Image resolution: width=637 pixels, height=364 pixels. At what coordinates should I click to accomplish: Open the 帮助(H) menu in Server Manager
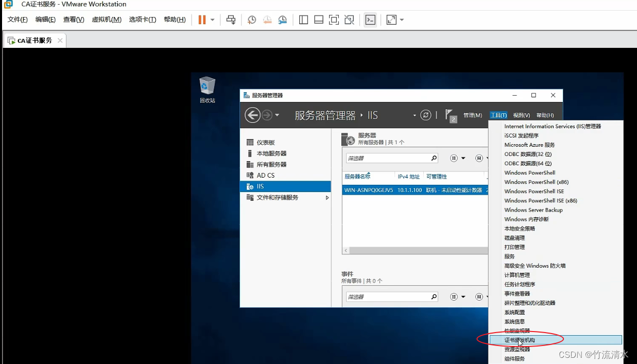(x=545, y=115)
